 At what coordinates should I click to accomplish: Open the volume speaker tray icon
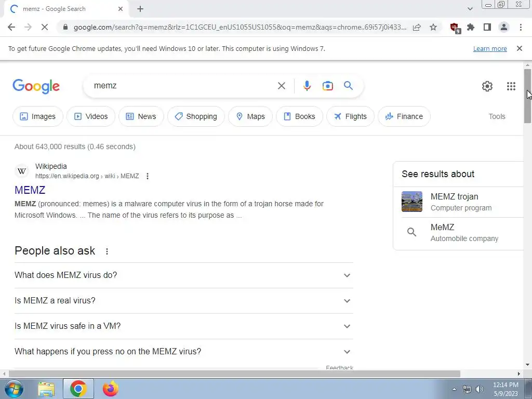480,389
